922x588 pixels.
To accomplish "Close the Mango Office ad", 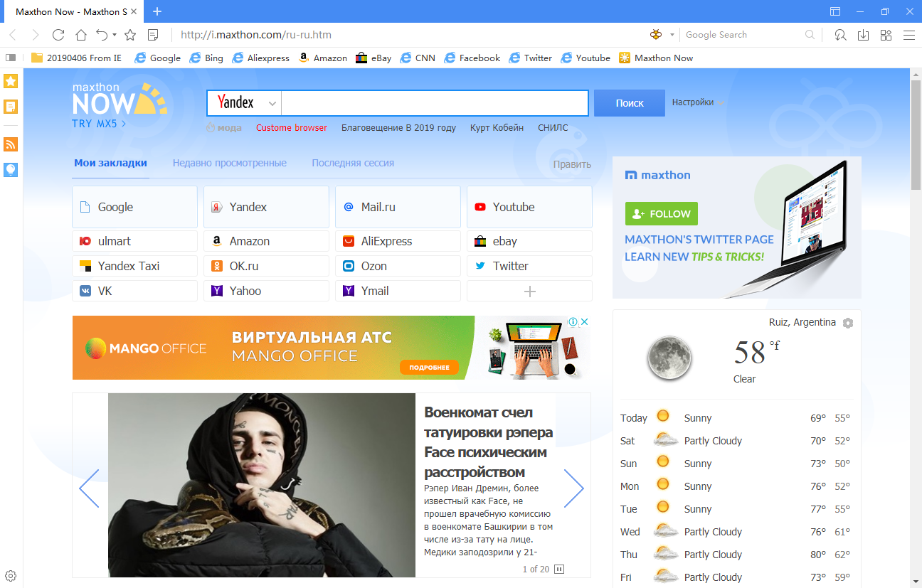I will tap(584, 322).
